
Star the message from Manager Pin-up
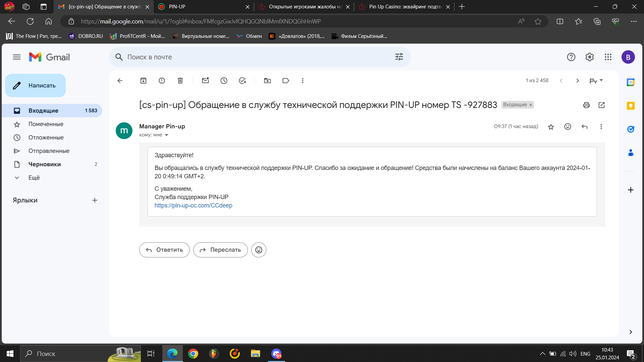[x=551, y=127]
